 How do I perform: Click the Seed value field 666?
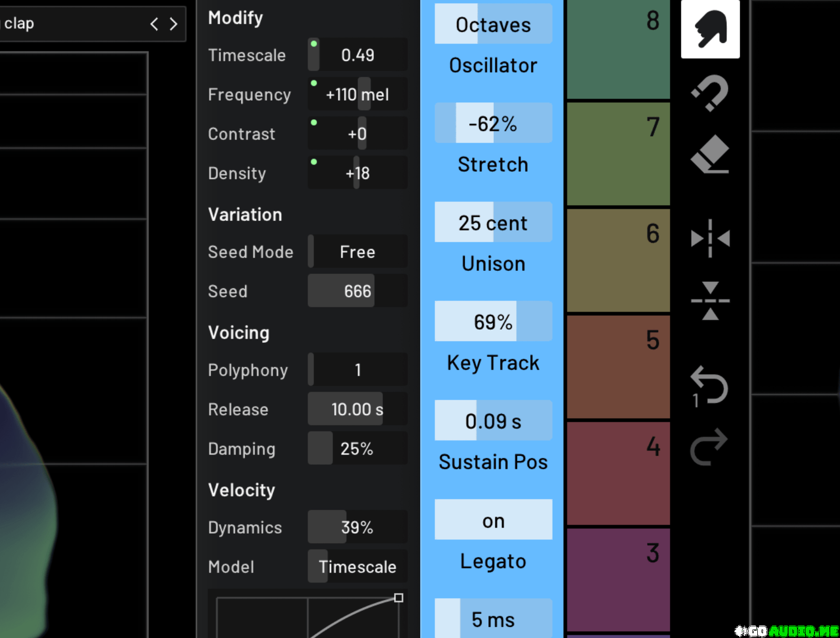pyautogui.click(x=357, y=291)
